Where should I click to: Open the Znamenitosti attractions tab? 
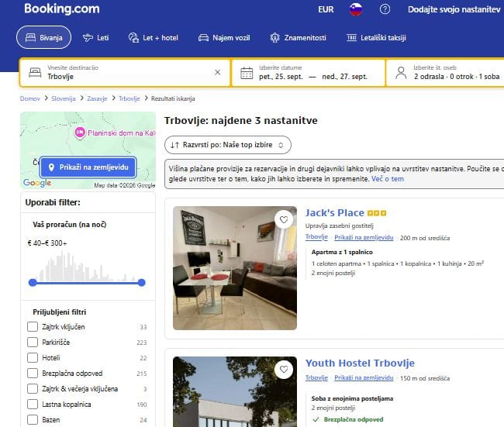(x=298, y=38)
